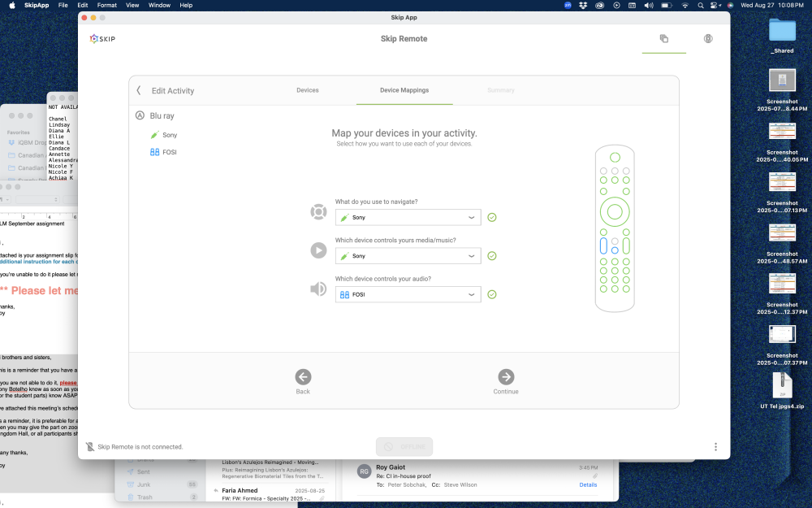
Task: Select the UT Tel jpgs4.zip file on desktop
Action: tap(782, 390)
